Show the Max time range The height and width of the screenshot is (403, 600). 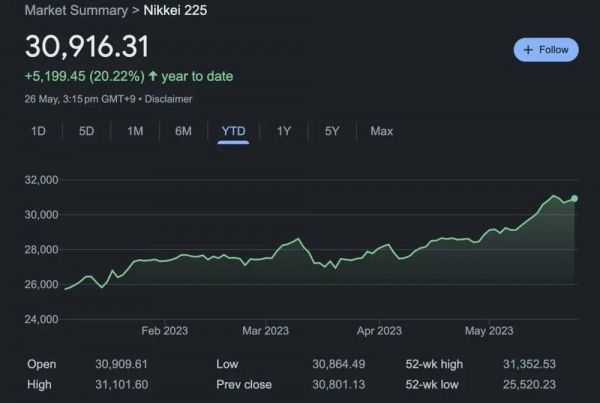381,131
